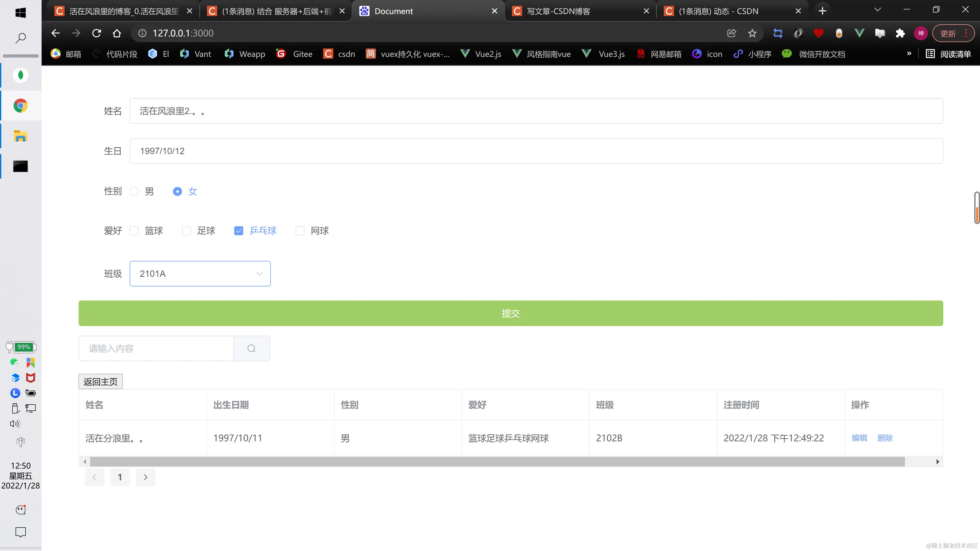The width and height of the screenshot is (980, 551).
Task: Tick the 网球 hobby checkbox
Action: [300, 231]
